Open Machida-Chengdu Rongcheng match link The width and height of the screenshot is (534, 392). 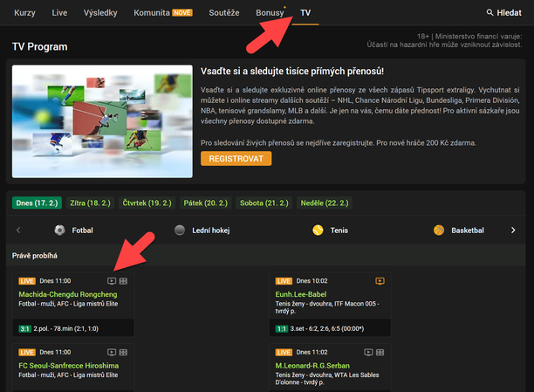pyautogui.click(x=67, y=294)
